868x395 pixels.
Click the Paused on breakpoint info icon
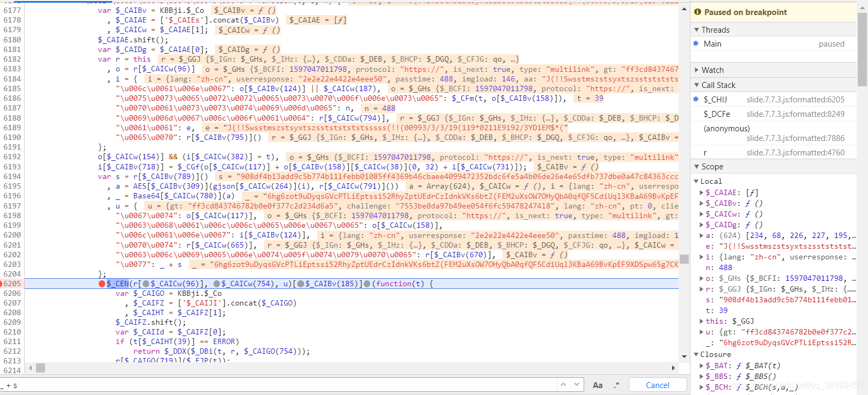(x=697, y=12)
